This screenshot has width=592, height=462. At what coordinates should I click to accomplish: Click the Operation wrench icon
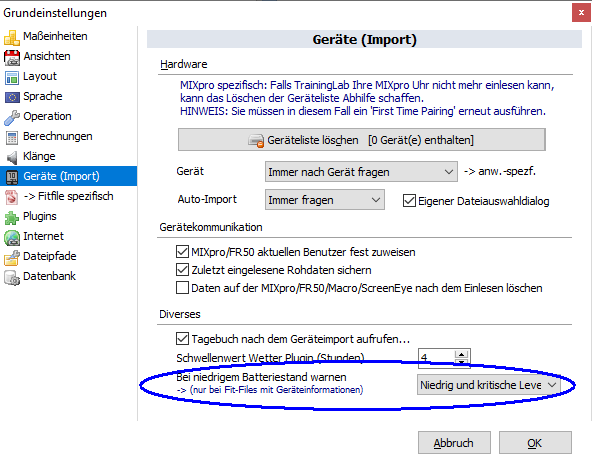[x=12, y=117]
